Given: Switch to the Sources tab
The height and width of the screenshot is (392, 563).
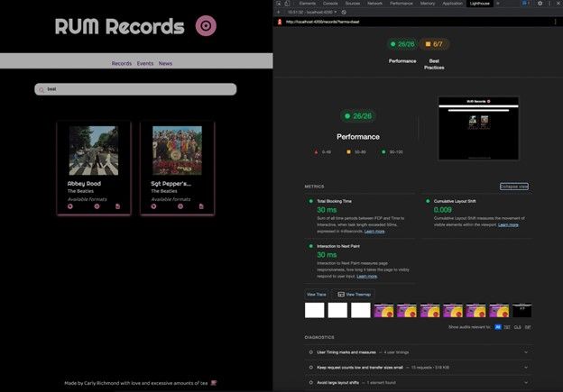Looking at the screenshot, I should pos(353,4).
